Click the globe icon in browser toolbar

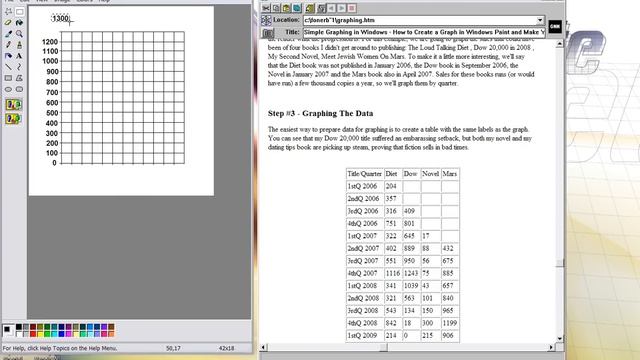(x=297, y=8)
